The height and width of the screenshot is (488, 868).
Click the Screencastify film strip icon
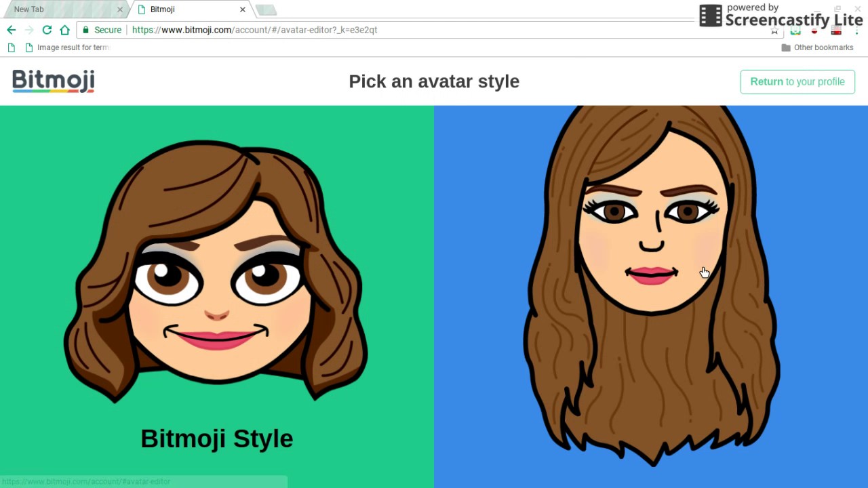click(711, 16)
